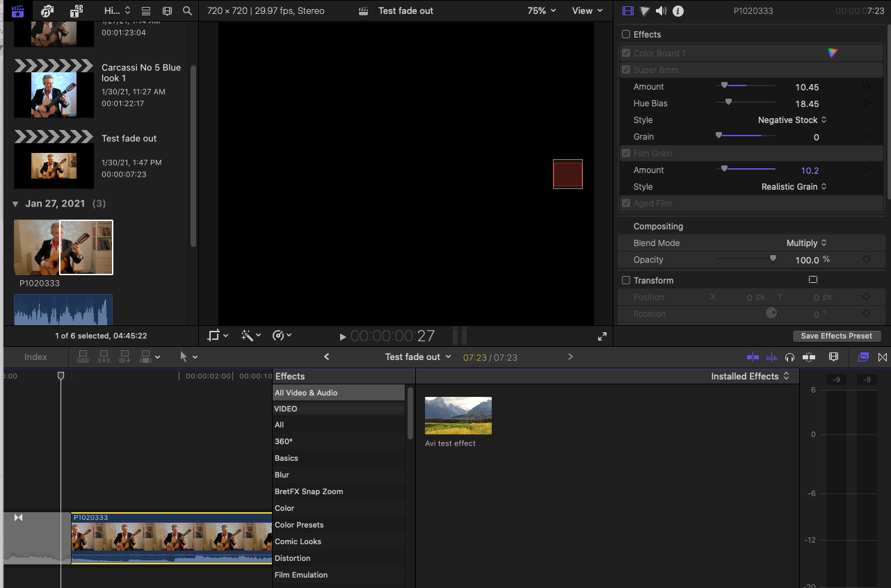Open the Photos and Audio sidebar
891x588 pixels.
pos(47,11)
